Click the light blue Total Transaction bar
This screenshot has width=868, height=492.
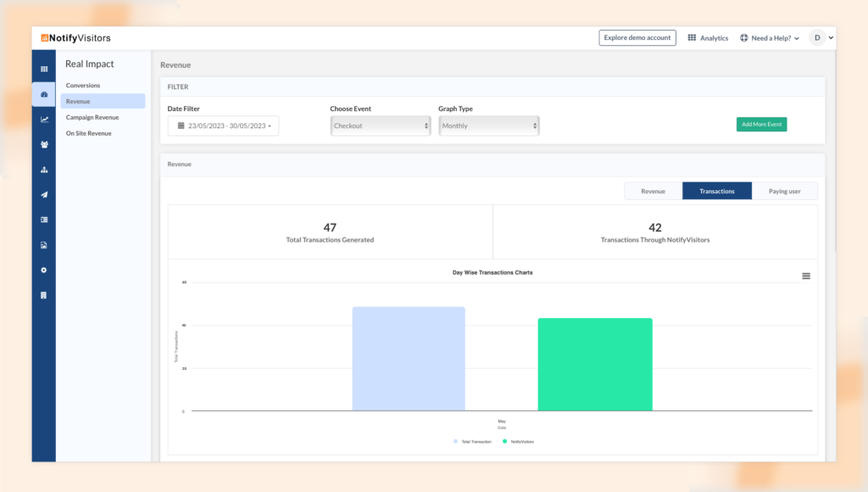coord(409,359)
